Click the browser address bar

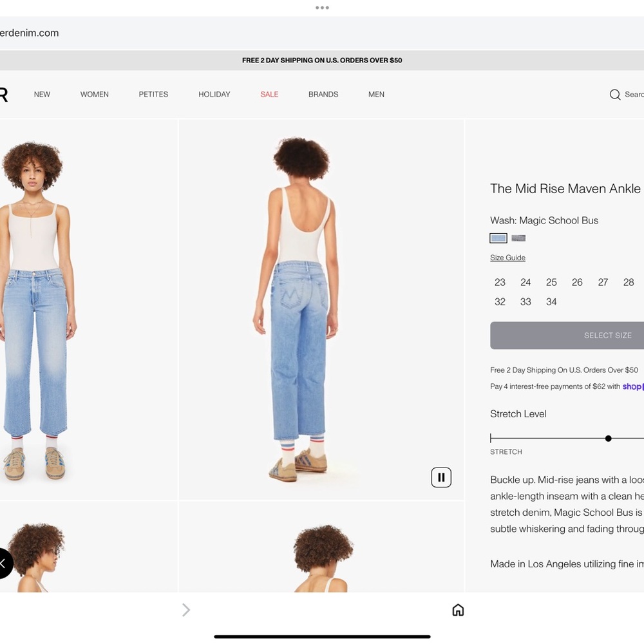click(x=258, y=33)
